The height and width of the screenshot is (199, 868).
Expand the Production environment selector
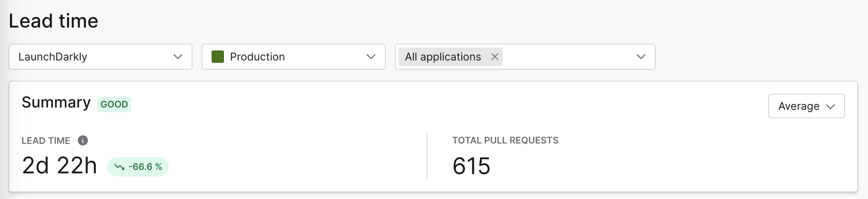click(293, 57)
